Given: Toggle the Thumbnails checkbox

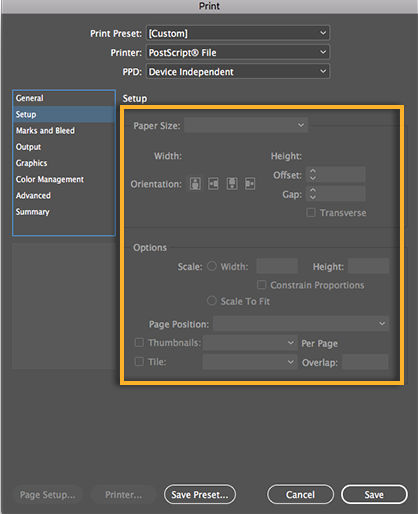Looking at the screenshot, I should (139, 342).
